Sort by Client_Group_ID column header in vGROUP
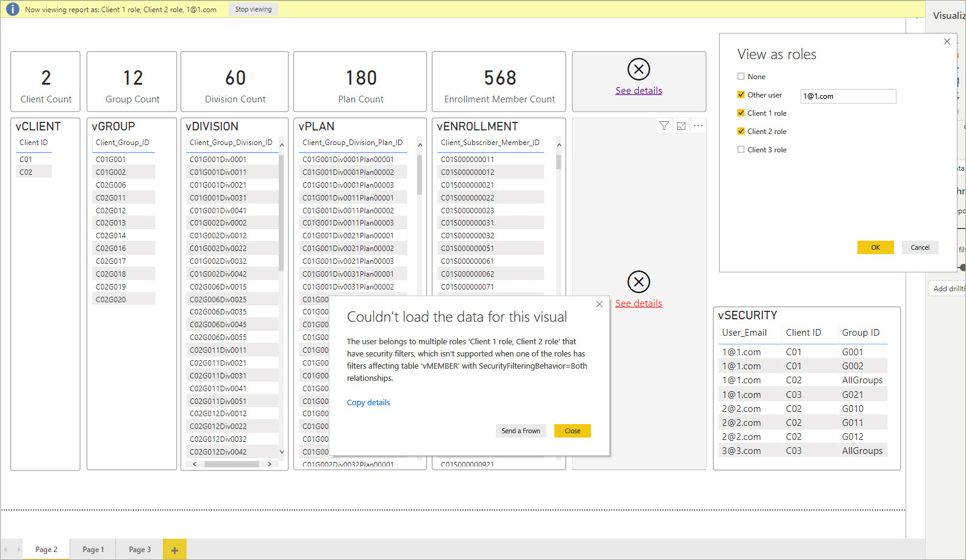 (123, 143)
